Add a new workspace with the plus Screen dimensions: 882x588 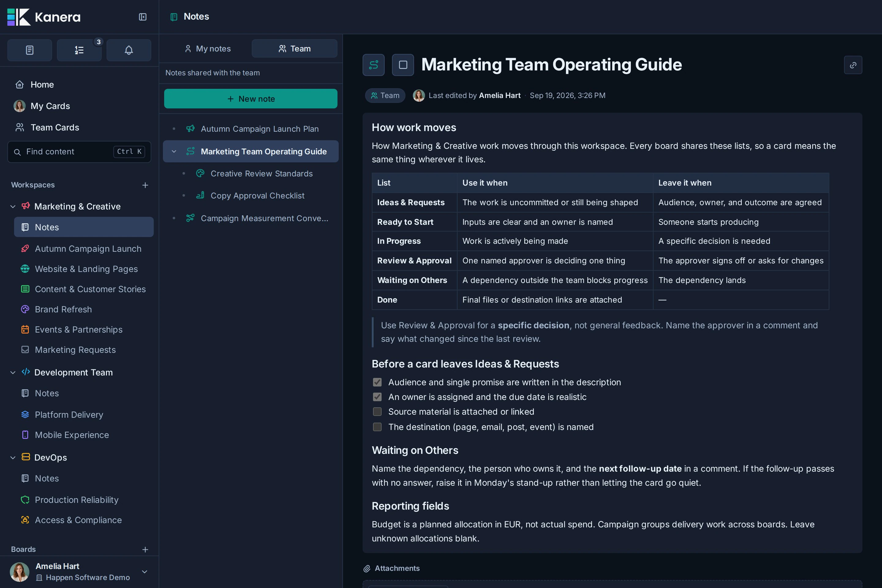[x=145, y=185]
